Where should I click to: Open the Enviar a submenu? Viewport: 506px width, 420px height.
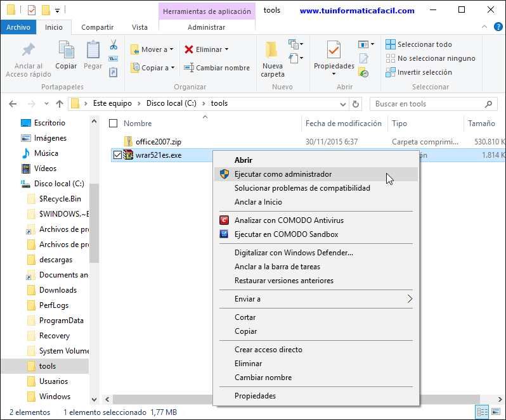[316, 299]
